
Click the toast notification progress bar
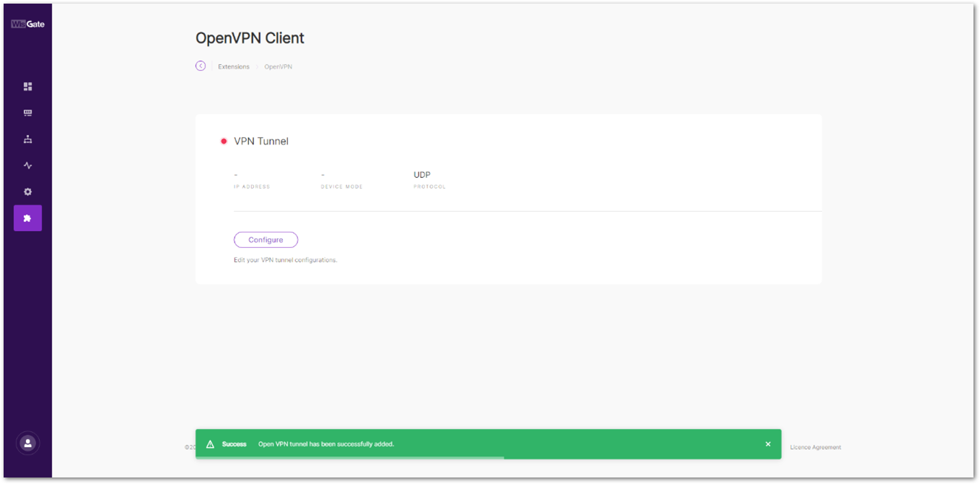click(350, 457)
